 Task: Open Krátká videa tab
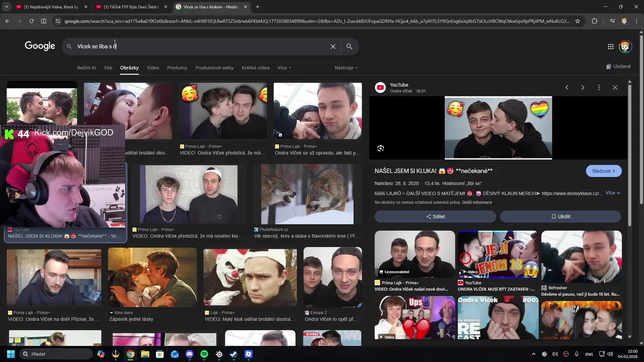256,68
